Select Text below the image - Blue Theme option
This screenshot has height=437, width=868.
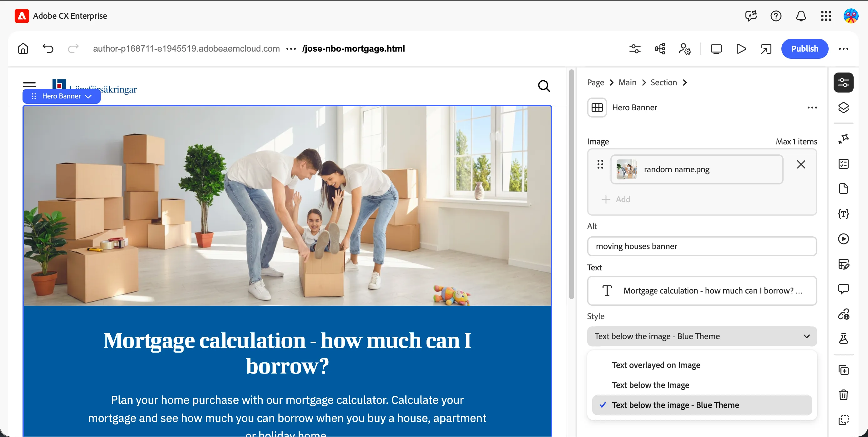(x=702, y=405)
